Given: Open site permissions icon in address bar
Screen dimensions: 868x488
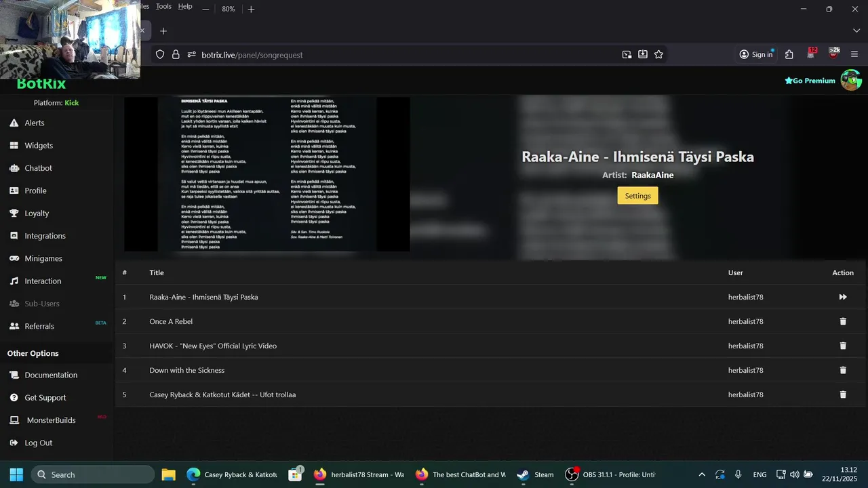Looking at the screenshot, I should pos(191,55).
